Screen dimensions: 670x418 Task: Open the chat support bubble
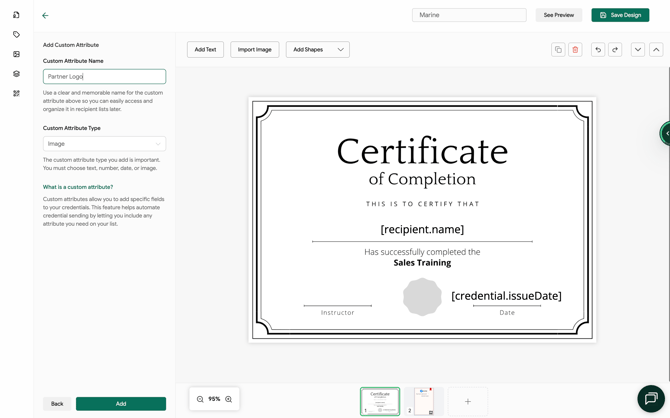point(651,398)
